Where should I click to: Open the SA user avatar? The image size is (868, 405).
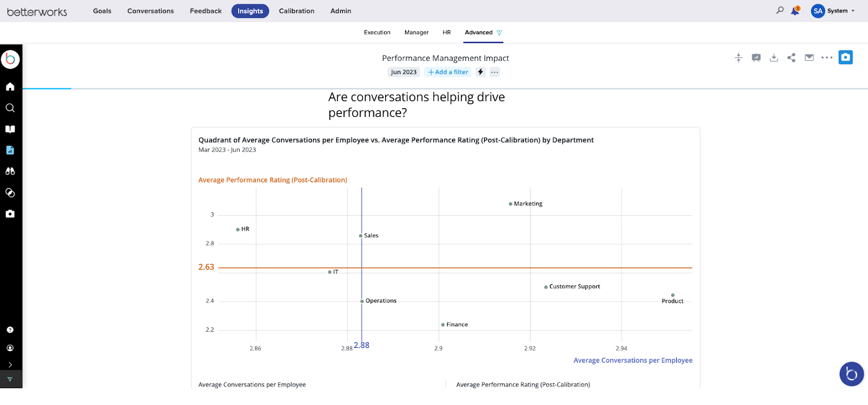tap(818, 11)
